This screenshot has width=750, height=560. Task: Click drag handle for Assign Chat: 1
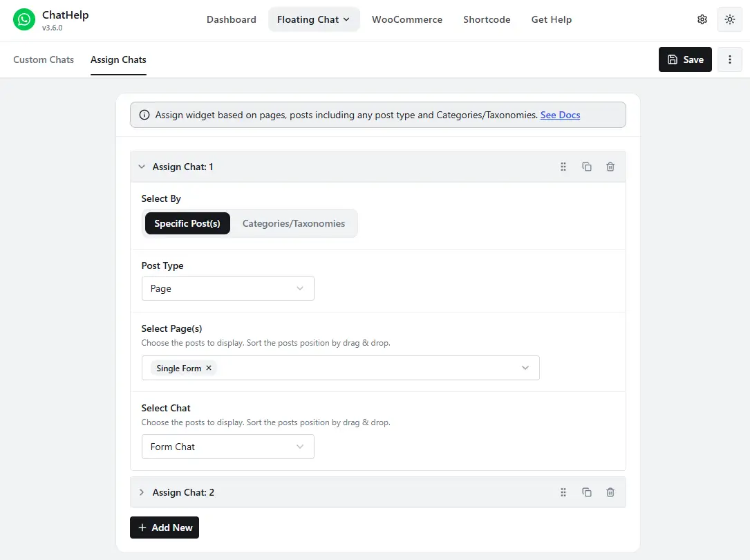pos(563,167)
